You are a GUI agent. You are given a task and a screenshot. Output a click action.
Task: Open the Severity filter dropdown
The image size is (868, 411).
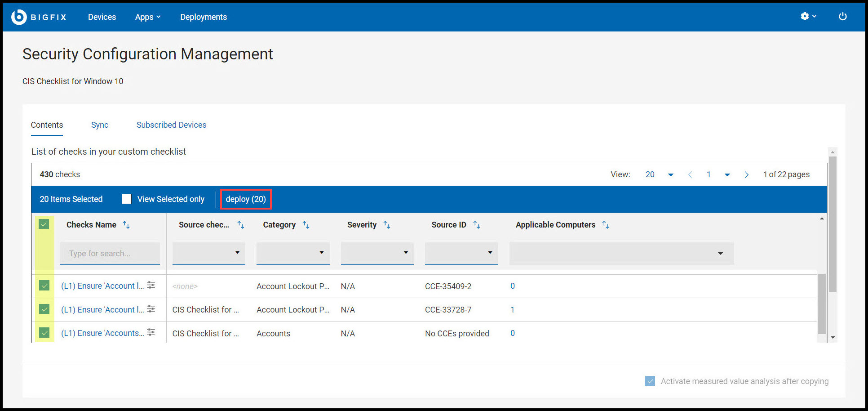click(x=377, y=253)
